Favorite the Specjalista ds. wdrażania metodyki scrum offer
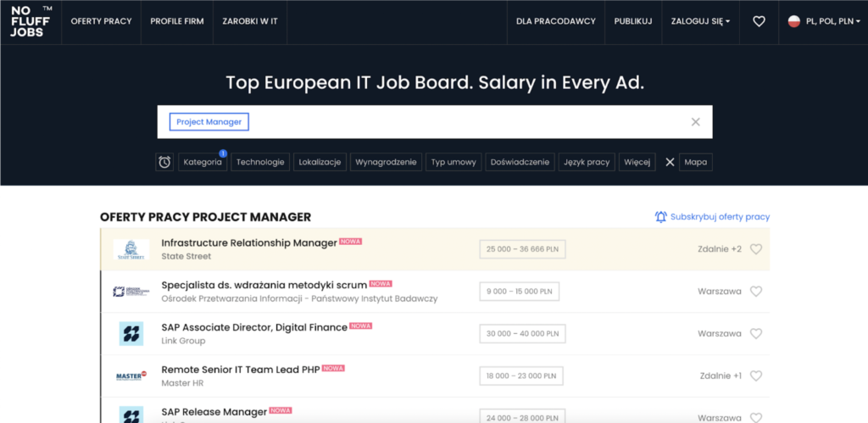The height and width of the screenshot is (423, 868). [756, 292]
